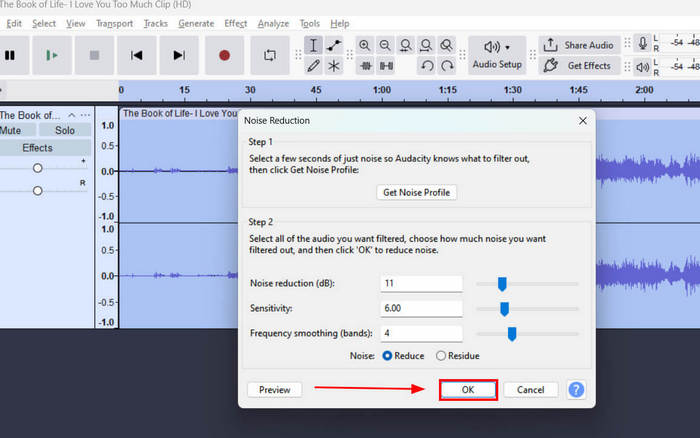Click the Zoom Toggle icon
Image resolution: width=700 pixels, height=438 pixels.
pos(446,45)
